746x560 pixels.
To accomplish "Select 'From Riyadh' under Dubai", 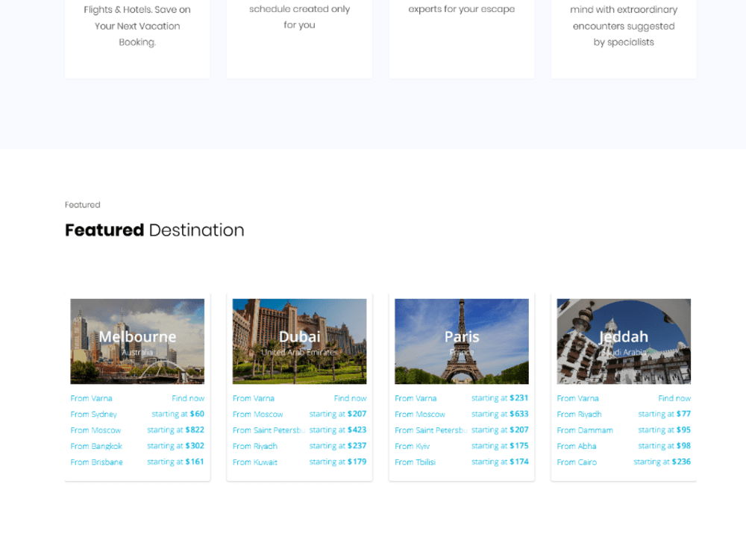I will [255, 446].
